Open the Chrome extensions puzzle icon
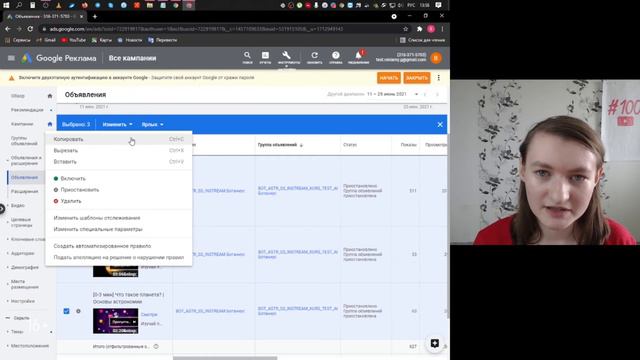The image size is (640, 360). click(x=419, y=29)
